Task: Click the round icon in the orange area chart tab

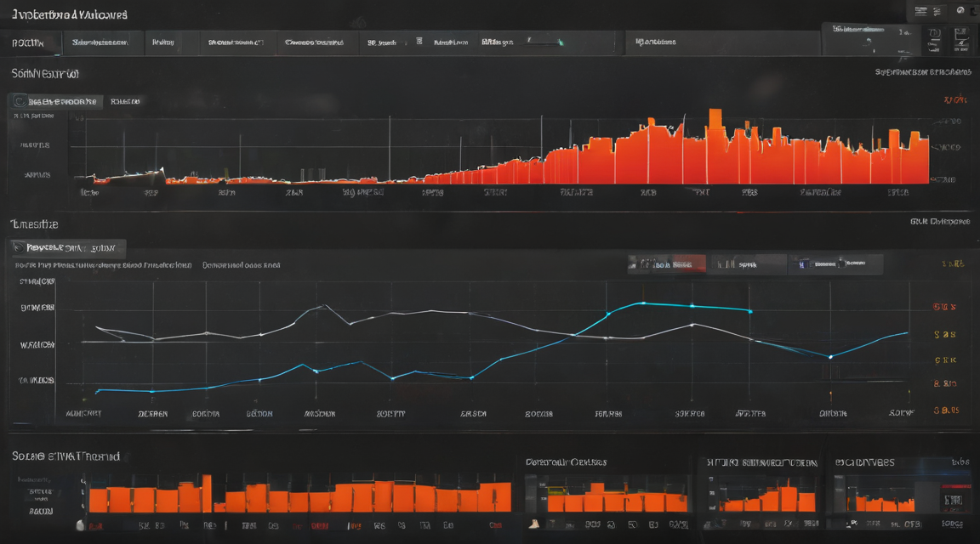Action: click(20, 101)
